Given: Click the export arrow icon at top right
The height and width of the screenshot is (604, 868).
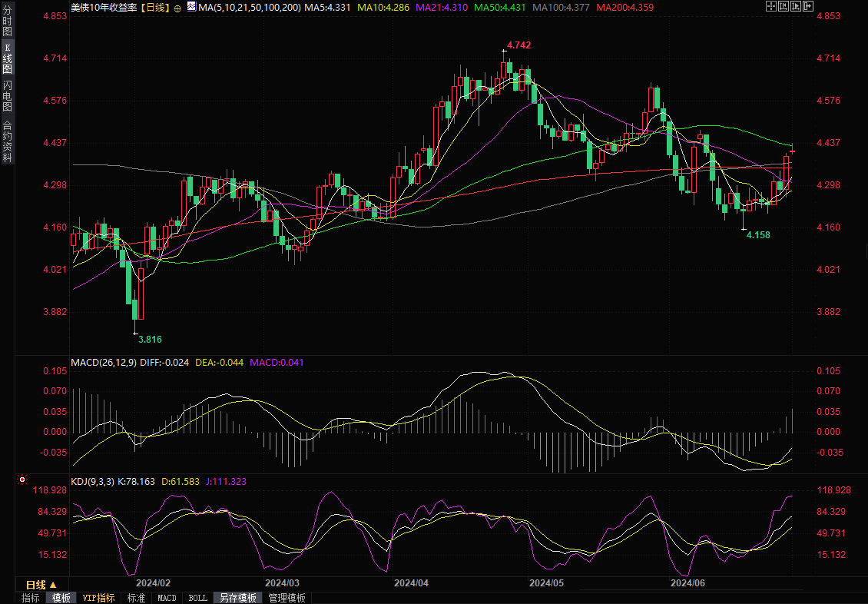Looking at the screenshot, I should click(x=807, y=6).
